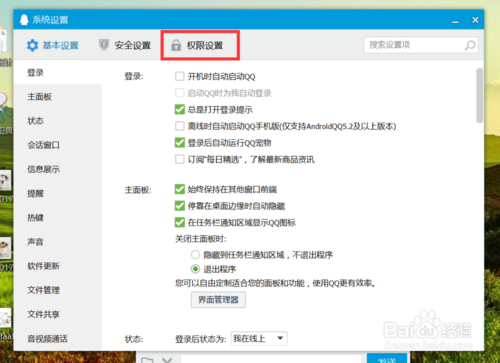Select 主面板 in the sidebar
This screenshot has height=363, width=500.
[x=58, y=97]
